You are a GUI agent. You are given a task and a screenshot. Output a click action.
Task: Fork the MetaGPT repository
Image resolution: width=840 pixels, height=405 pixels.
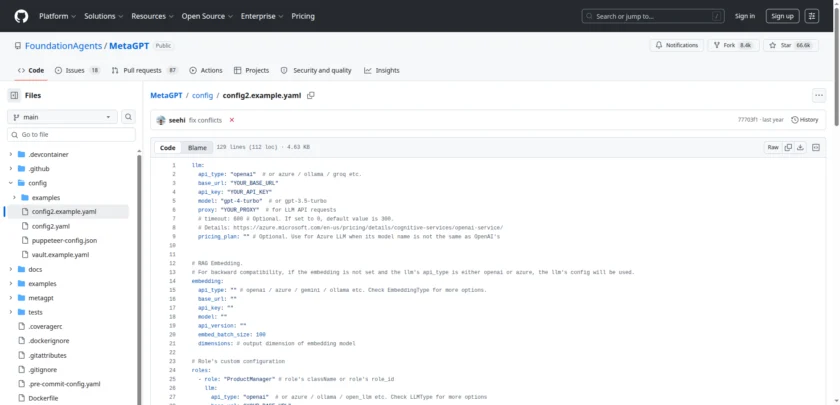point(732,46)
